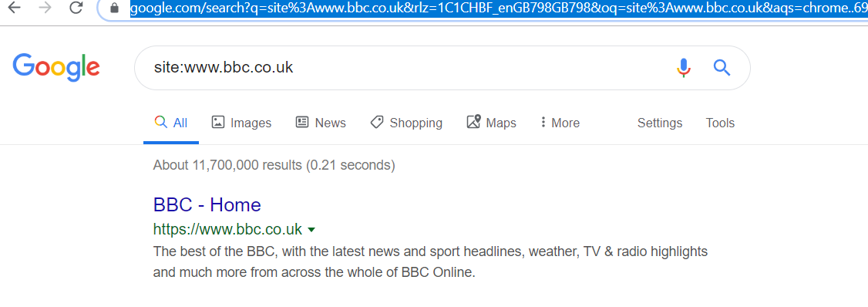Open the Images results tab
This screenshot has width=868, height=307.
(x=241, y=123)
